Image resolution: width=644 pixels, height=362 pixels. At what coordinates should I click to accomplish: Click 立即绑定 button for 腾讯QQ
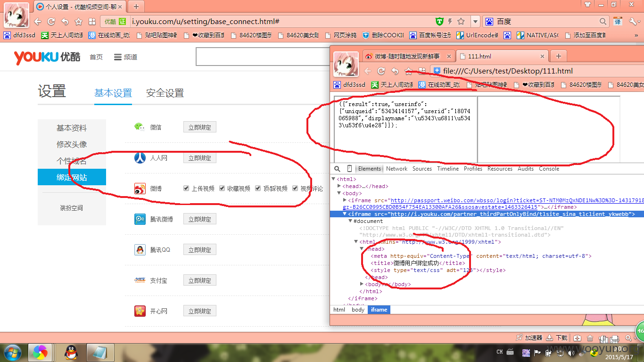tap(200, 250)
